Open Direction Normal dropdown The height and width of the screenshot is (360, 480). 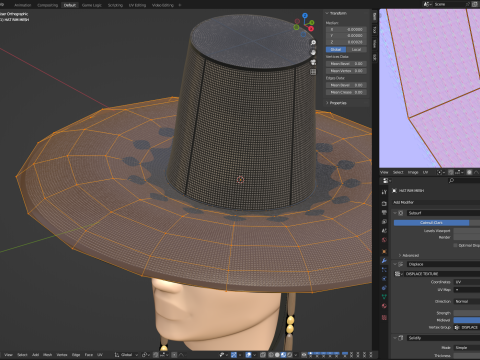467,301
